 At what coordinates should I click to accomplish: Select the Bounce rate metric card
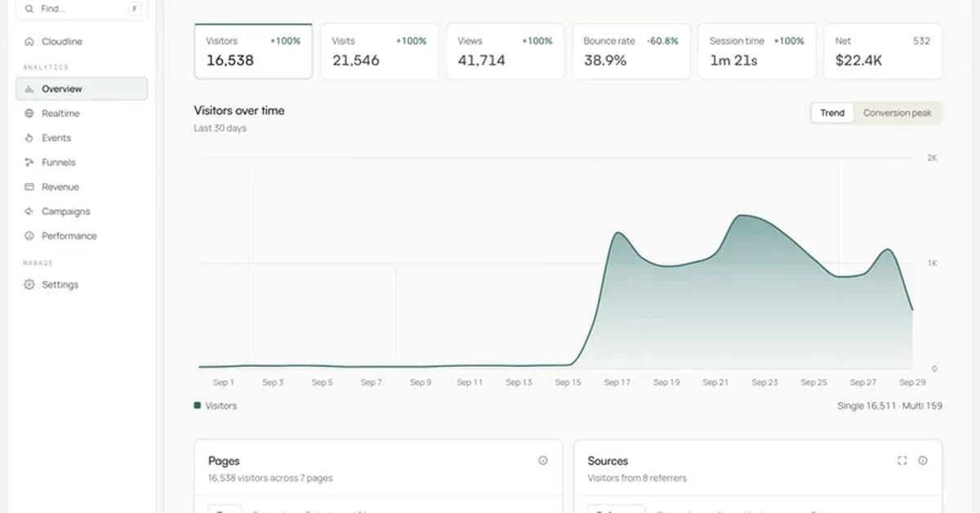click(630, 51)
